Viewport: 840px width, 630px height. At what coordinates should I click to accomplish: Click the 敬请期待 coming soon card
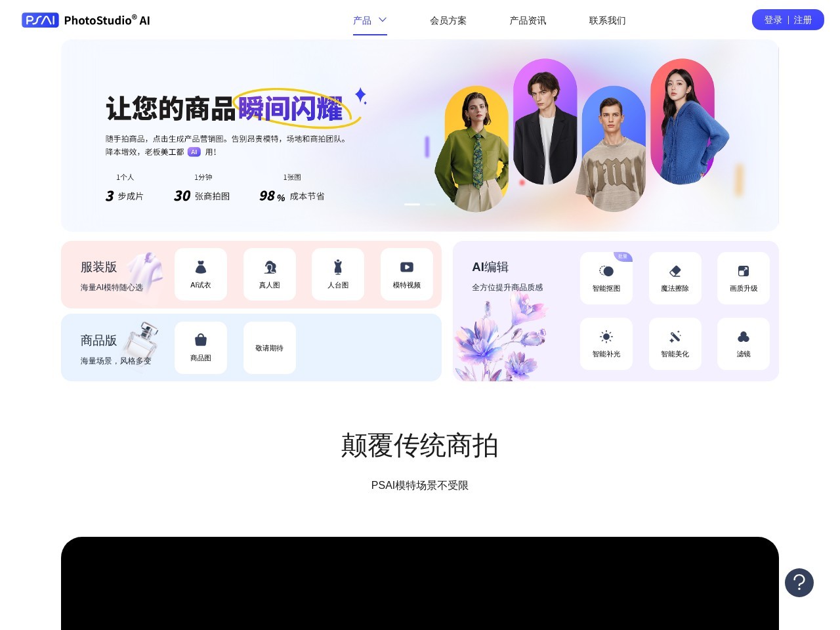[270, 348]
